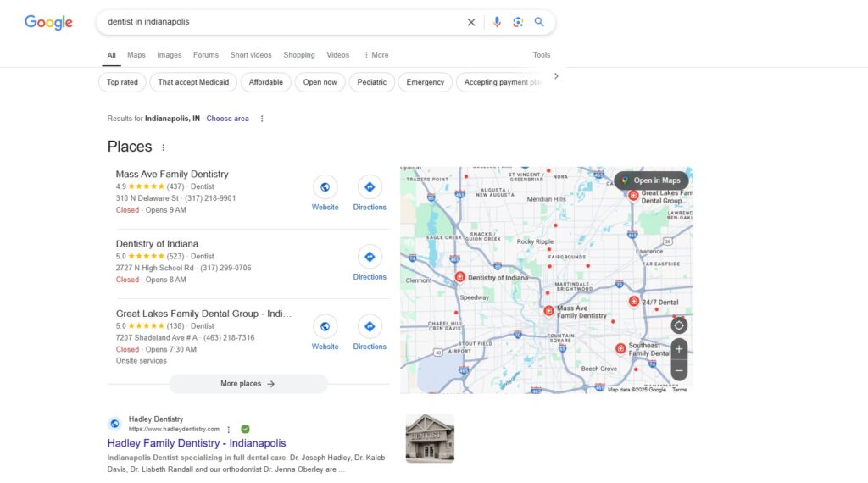This screenshot has width=868, height=483.
Task: Click the Google logo
Action: tap(48, 22)
